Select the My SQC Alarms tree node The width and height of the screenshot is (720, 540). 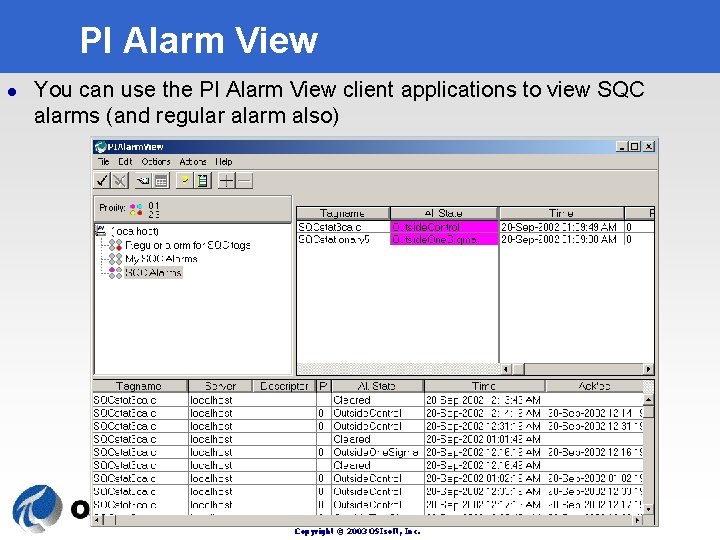pos(161,259)
